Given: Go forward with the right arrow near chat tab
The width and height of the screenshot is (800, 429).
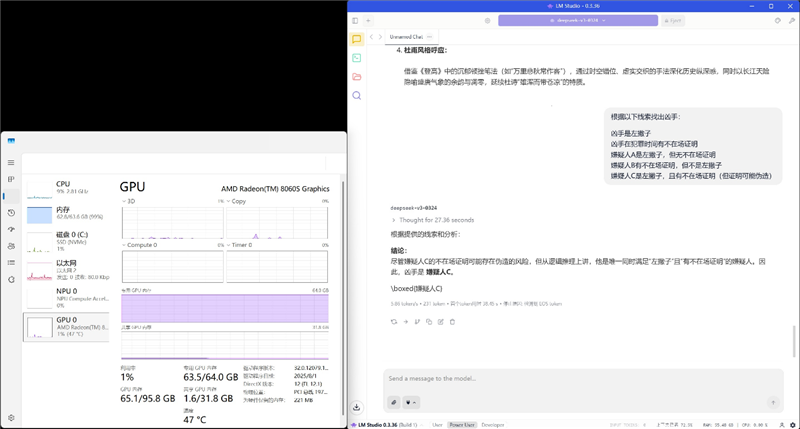Looking at the screenshot, I should click(380, 37).
